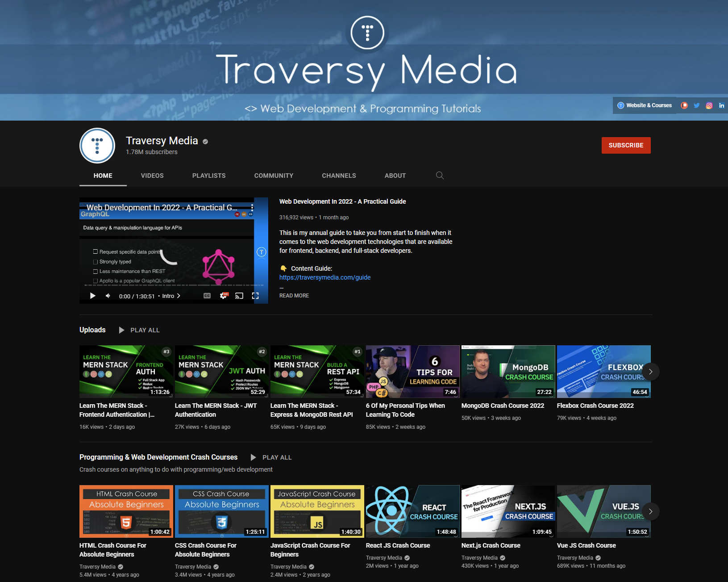Open the Uploads section heading
The height and width of the screenshot is (582, 728).
click(x=92, y=330)
